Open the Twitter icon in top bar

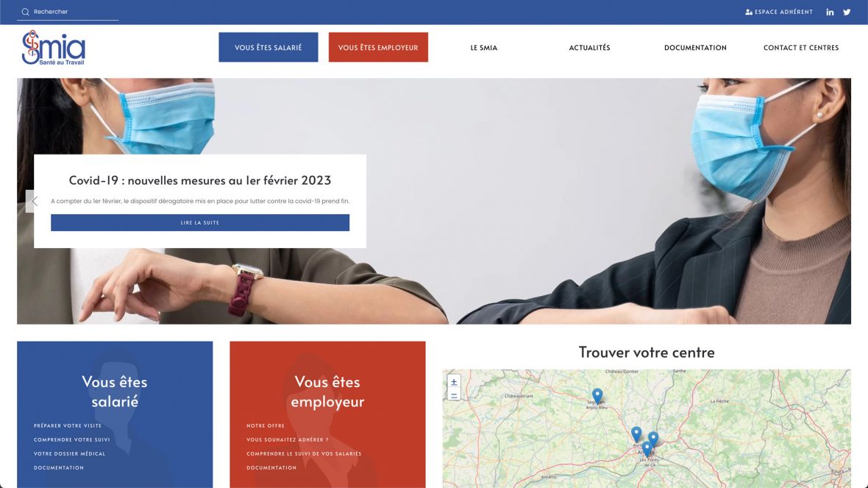(x=847, y=12)
